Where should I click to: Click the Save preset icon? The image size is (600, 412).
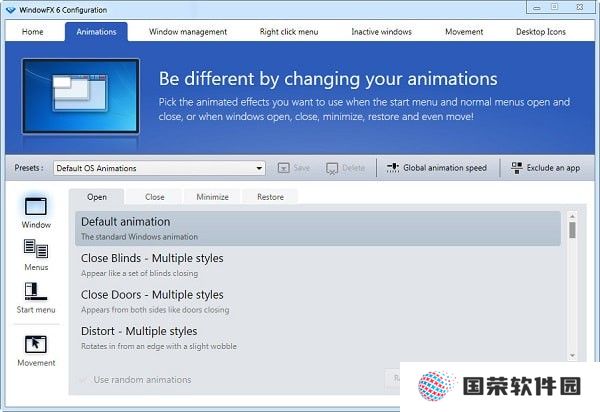284,168
